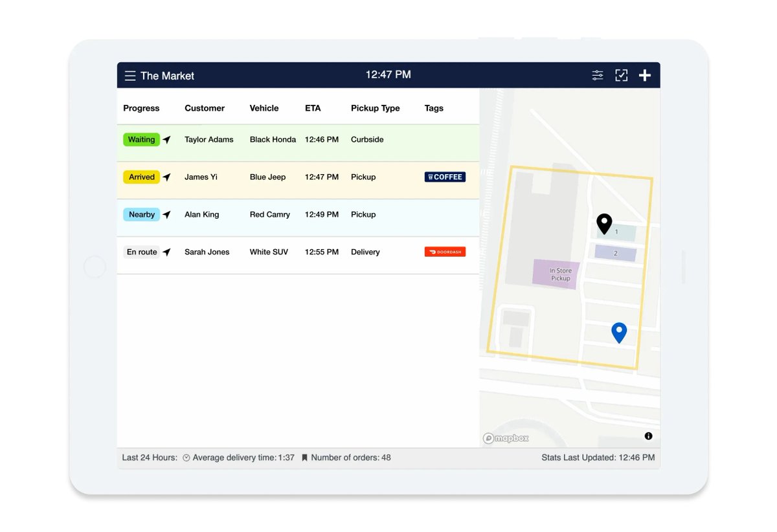This screenshot has height=532, width=777.
Task: Select the blue map pin marker
Action: click(619, 333)
